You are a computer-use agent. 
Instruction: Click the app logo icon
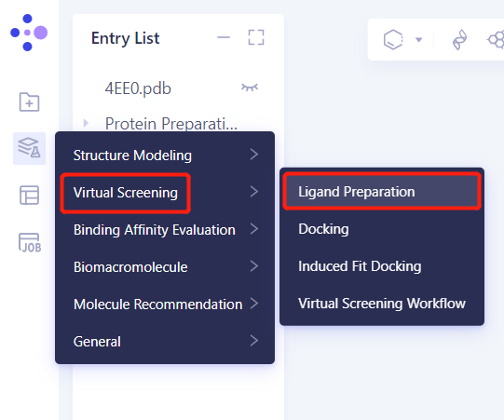click(x=29, y=33)
